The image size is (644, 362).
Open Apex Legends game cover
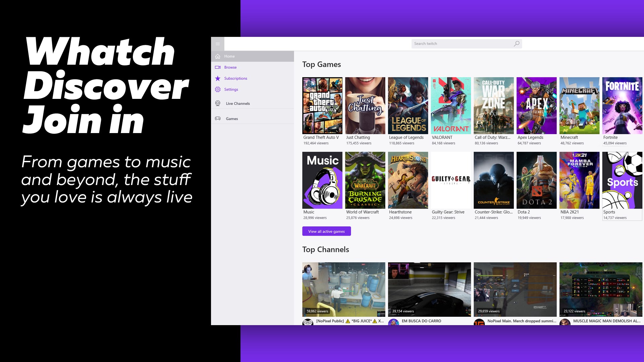click(x=536, y=106)
